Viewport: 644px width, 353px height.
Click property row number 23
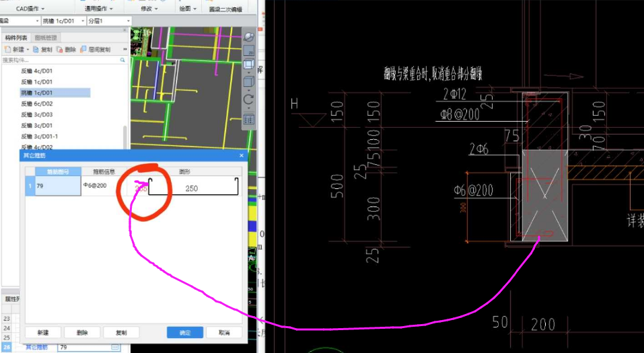pos(7,319)
